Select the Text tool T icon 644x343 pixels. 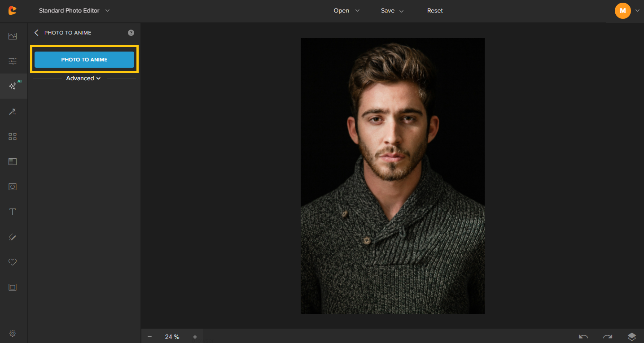pyautogui.click(x=13, y=212)
